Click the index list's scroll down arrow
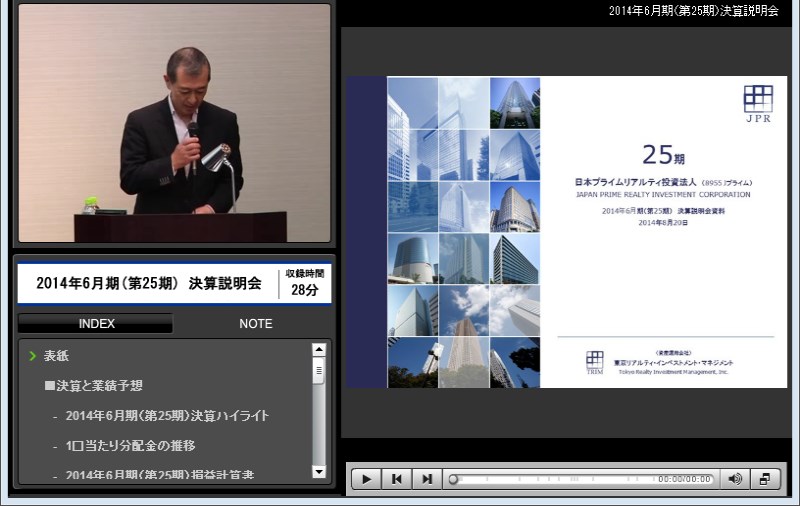 (319, 472)
